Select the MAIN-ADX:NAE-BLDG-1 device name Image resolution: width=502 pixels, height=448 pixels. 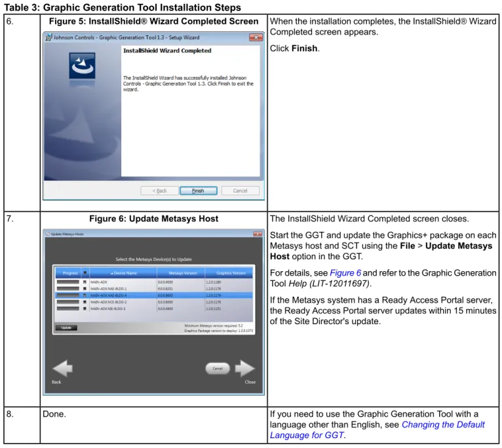pyautogui.click(x=109, y=289)
